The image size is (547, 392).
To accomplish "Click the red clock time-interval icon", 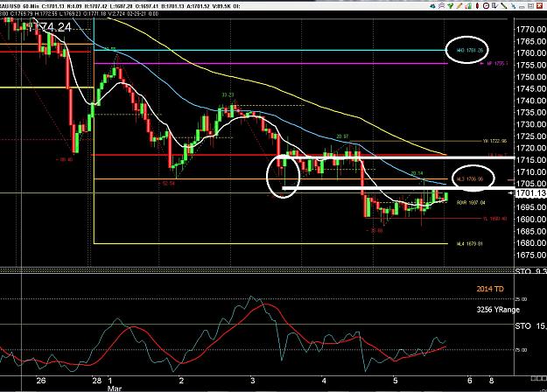I will click(486, 6).
